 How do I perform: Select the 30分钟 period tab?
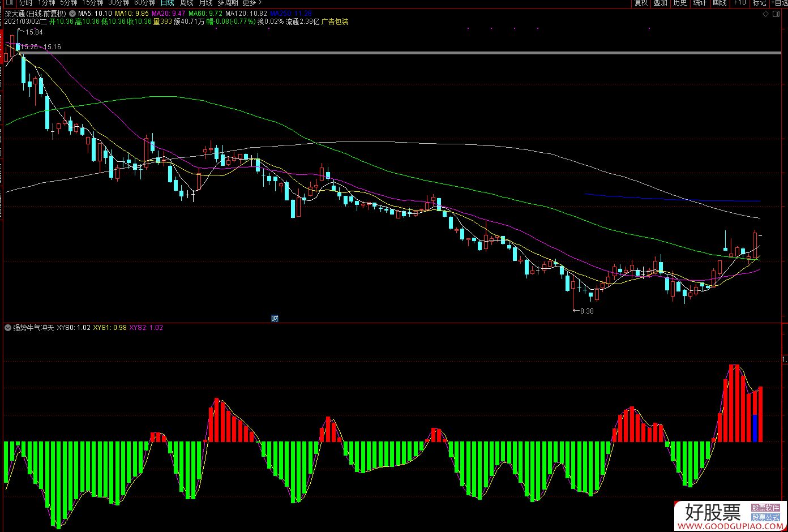click(x=119, y=3)
